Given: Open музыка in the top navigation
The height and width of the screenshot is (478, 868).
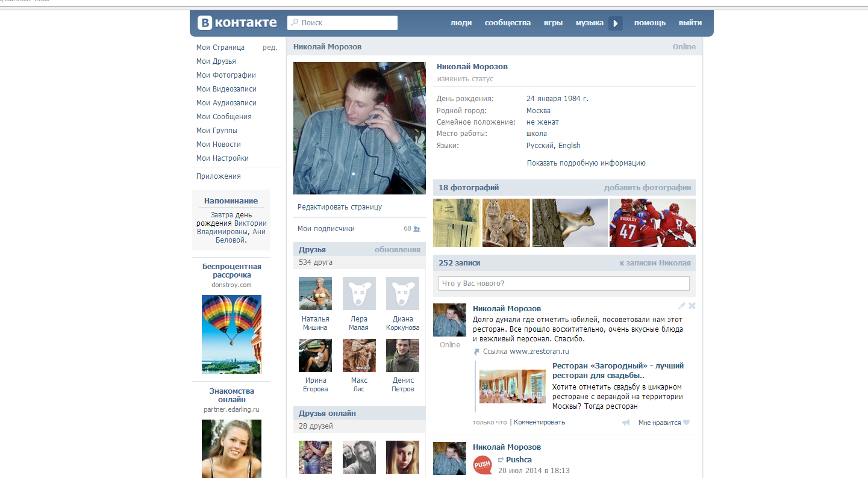Looking at the screenshot, I should pyautogui.click(x=590, y=23).
